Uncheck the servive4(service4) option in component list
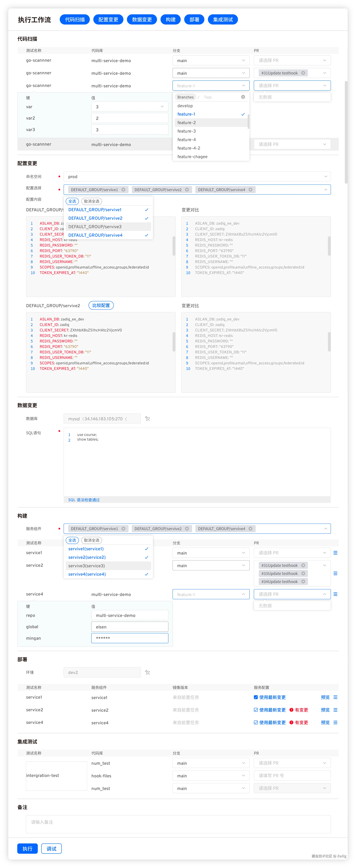The height and width of the screenshot is (868, 356). point(108,574)
